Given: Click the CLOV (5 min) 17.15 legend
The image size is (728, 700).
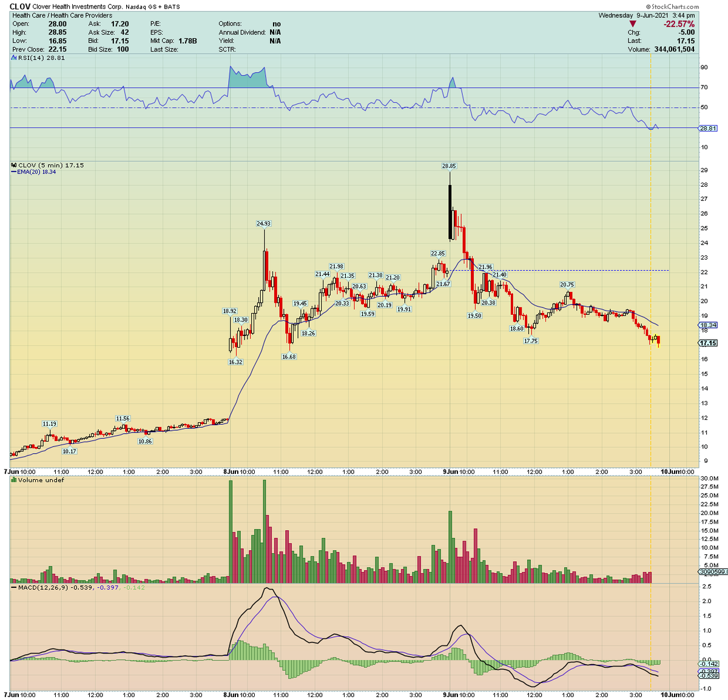Looking at the screenshot, I should [x=51, y=165].
